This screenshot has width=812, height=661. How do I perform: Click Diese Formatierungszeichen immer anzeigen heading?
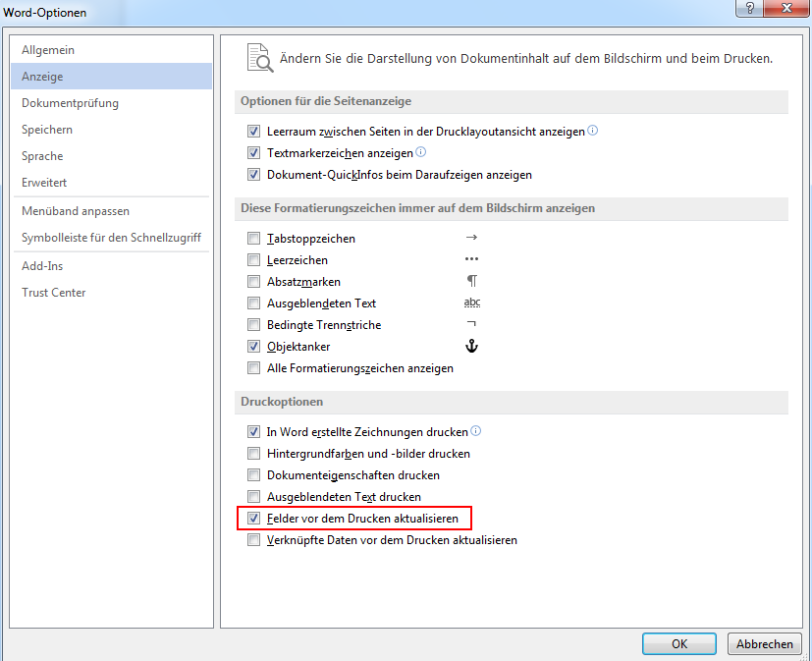(417, 208)
